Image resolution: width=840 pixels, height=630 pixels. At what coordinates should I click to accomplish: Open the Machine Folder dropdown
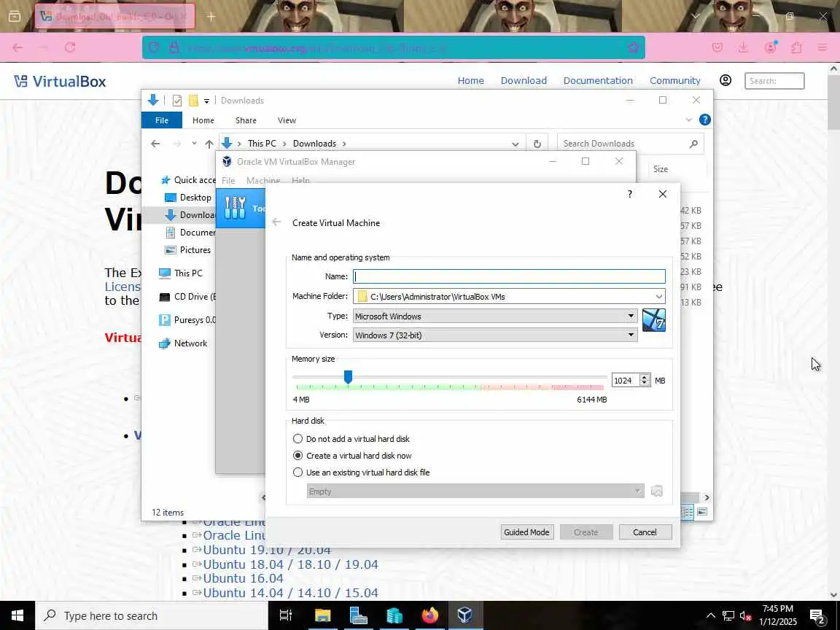click(x=658, y=296)
